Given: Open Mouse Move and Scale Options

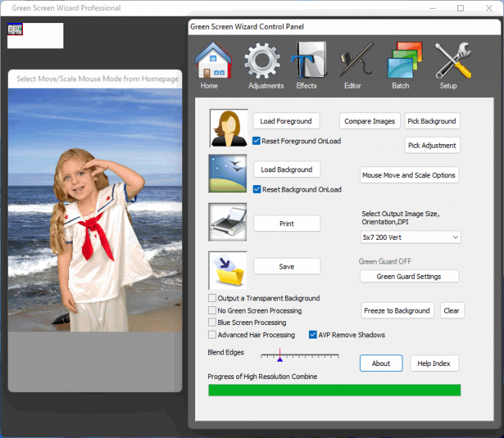Looking at the screenshot, I should click(x=409, y=175).
